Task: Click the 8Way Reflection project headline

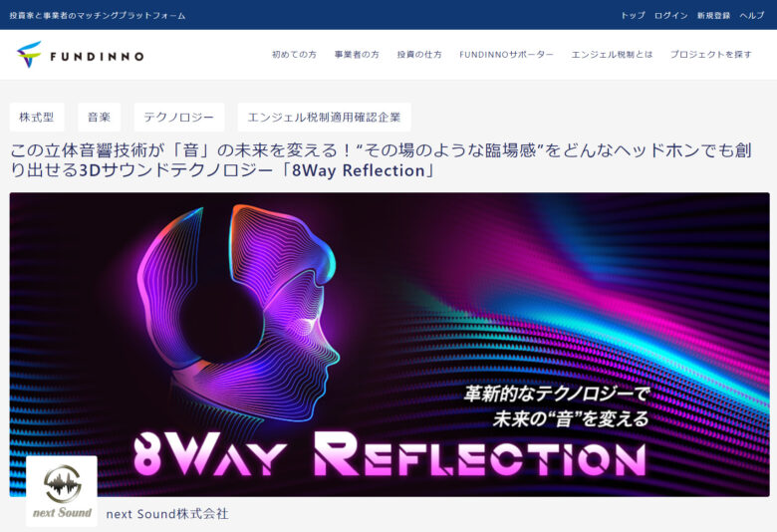Action: point(381,160)
